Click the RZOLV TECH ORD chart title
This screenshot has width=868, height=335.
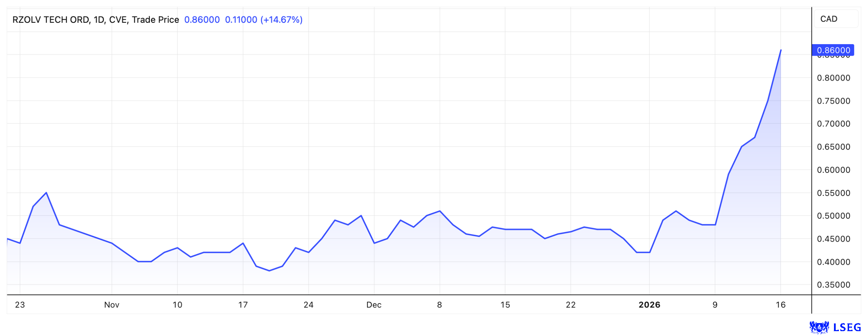(95, 20)
